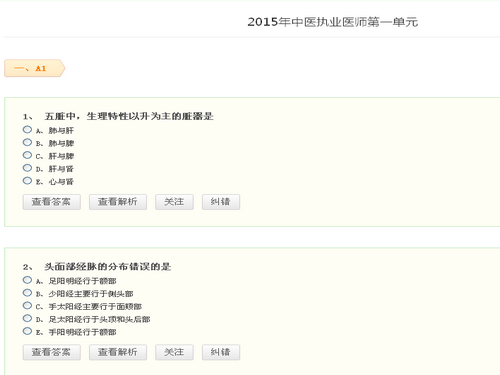This screenshot has height=375, width=500.
Task: Click the 一、A1 section tag
Action: tap(34, 68)
